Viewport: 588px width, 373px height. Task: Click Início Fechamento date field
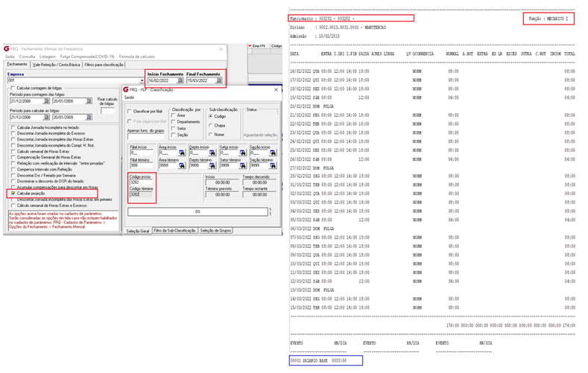point(162,80)
